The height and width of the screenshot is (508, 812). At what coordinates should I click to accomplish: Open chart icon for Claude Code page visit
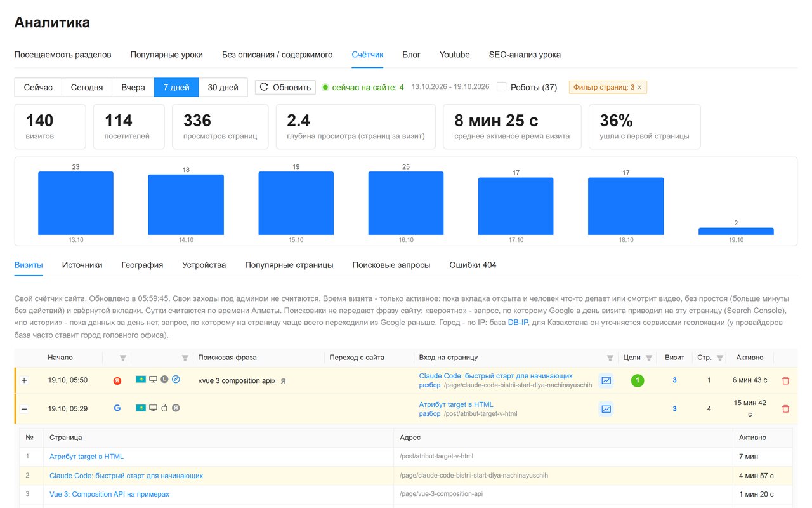[606, 380]
